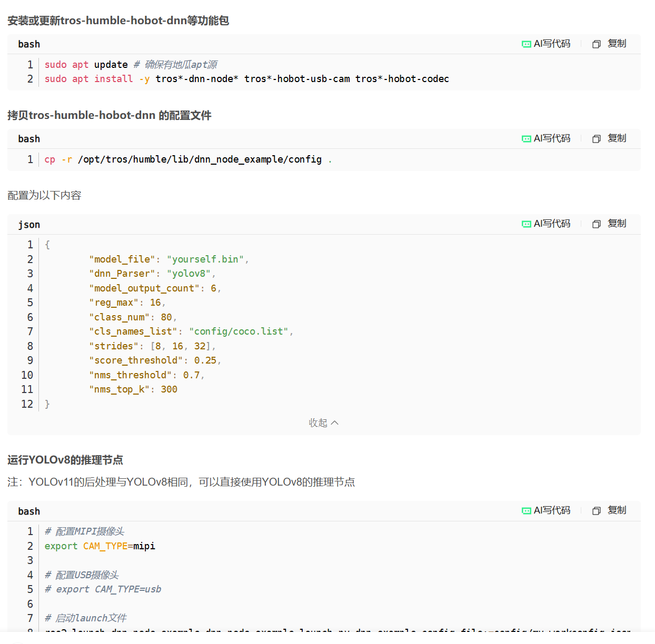Click the heading 运行YOLOv8的推理节点
Screen dimensions: 655x644
[65, 460]
